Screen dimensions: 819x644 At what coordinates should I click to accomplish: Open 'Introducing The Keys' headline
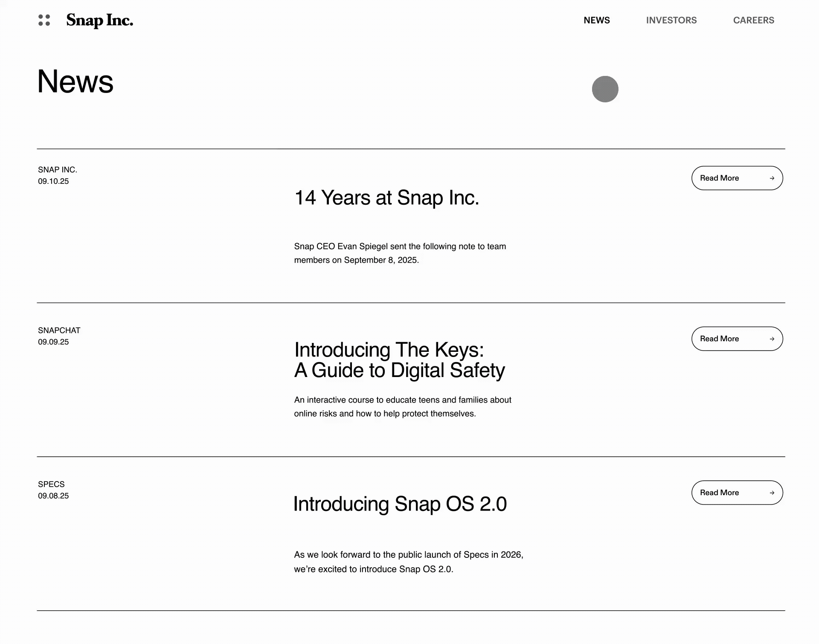[400, 360]
